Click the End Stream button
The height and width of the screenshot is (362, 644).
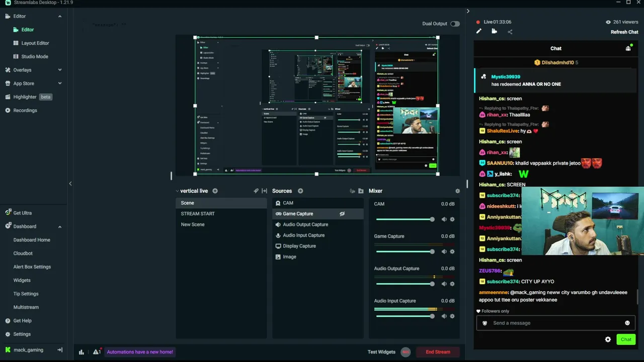pyautogui.click(x=438, y=352)
